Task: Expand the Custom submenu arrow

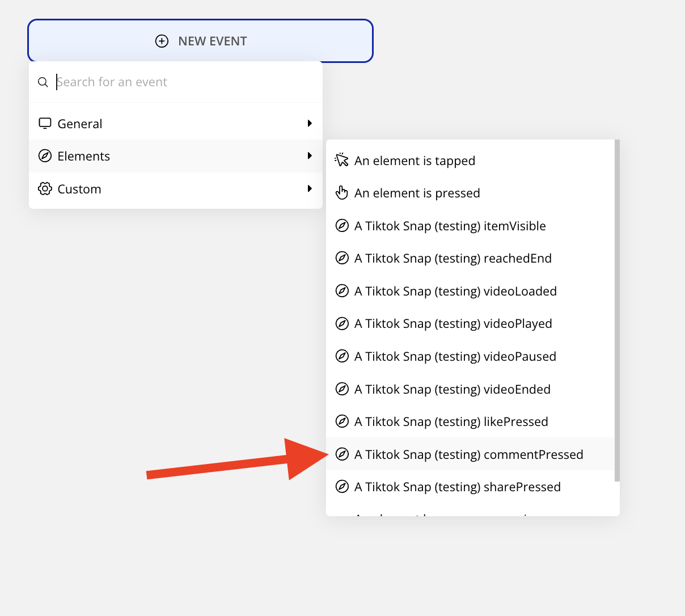Action: (x=310, y=189)
